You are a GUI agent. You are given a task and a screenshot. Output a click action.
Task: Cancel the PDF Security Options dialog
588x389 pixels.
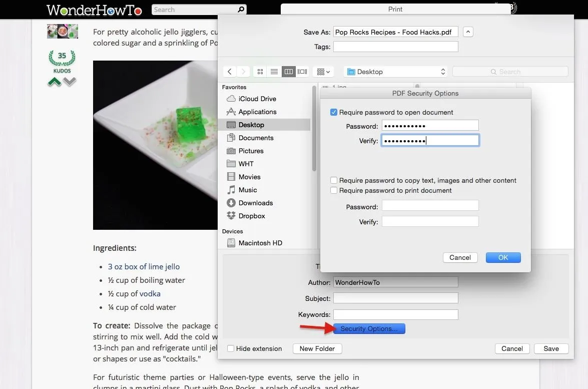[x=460, y=257]
